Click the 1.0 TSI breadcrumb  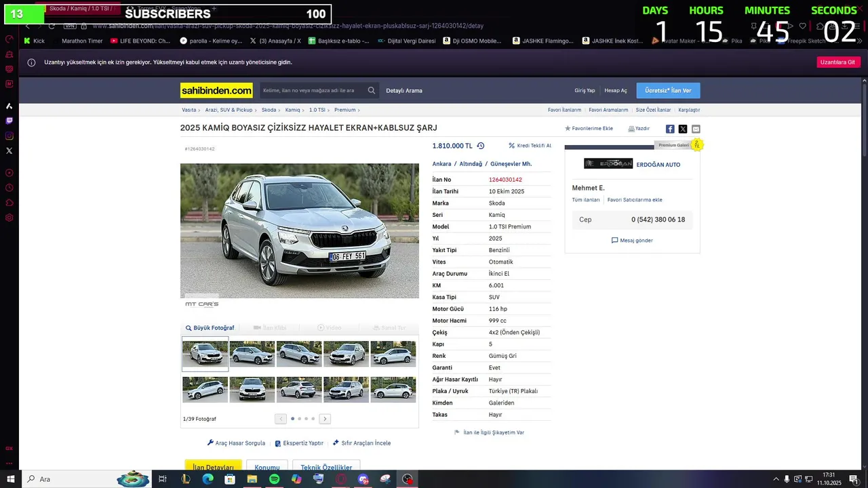[x=317, y=110]
